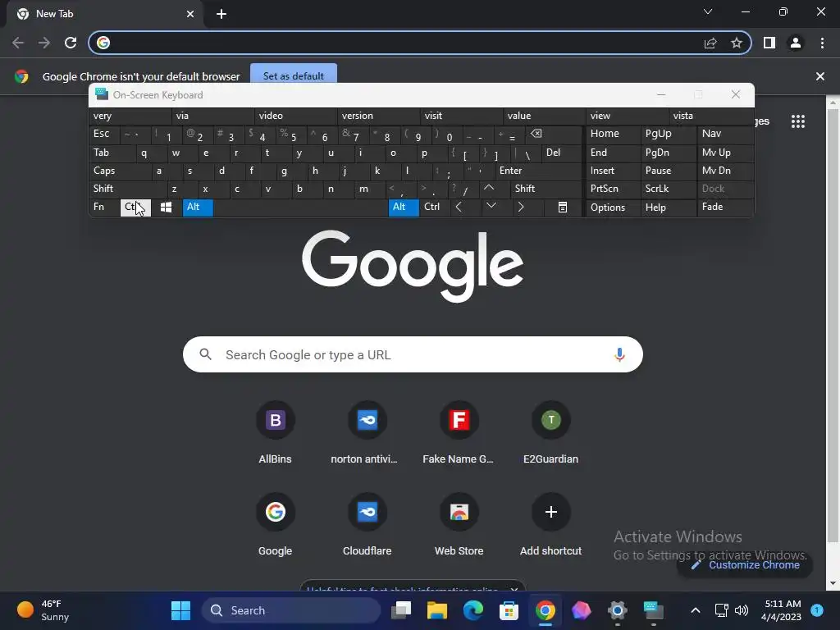Dismiss the default browser notification bar
This screenshot has width=840, height=630.
pyautogui.click(x=819, y=76)
